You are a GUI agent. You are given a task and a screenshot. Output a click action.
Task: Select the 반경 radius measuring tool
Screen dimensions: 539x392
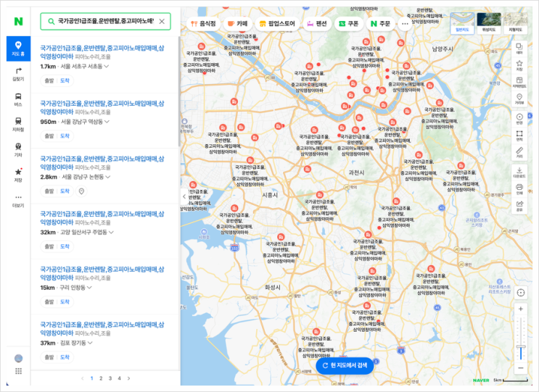[519, 119]
